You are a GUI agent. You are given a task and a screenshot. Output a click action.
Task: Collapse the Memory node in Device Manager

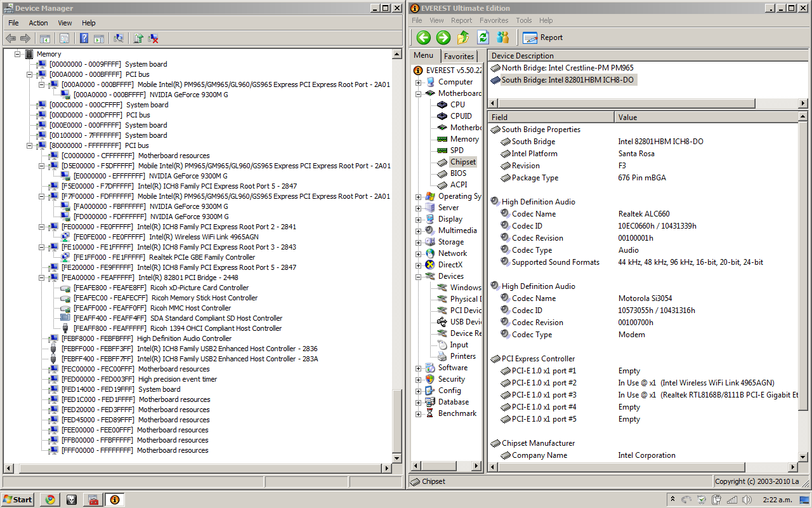coord(18,54)
